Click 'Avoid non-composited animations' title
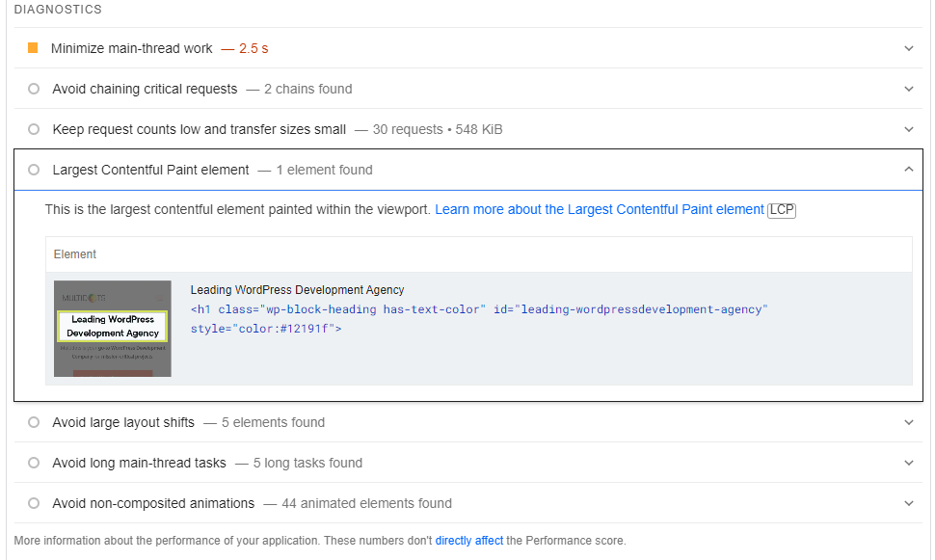This screenshot has height=560, width=935. pos(153,503)
